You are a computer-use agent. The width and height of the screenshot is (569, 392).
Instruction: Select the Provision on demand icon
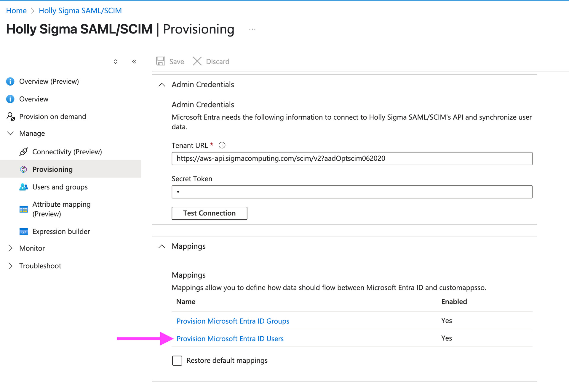(x=10, y=116)
